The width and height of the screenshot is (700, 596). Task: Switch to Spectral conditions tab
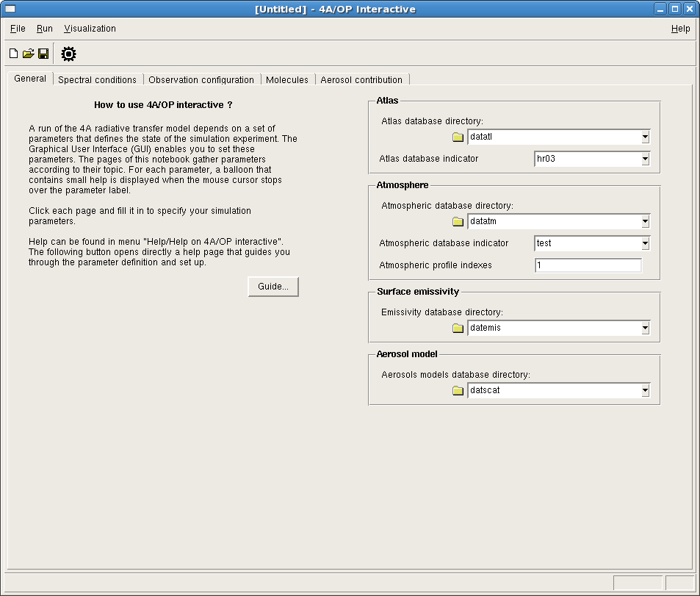97,79
